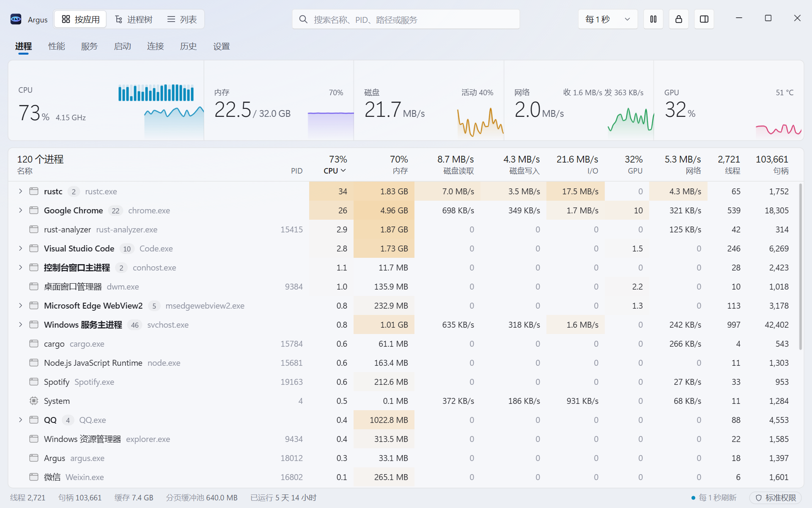Click the process list vertical scrollbar
Image resolution: width=812 pixels, height=508 pixels.
(800, 267)
